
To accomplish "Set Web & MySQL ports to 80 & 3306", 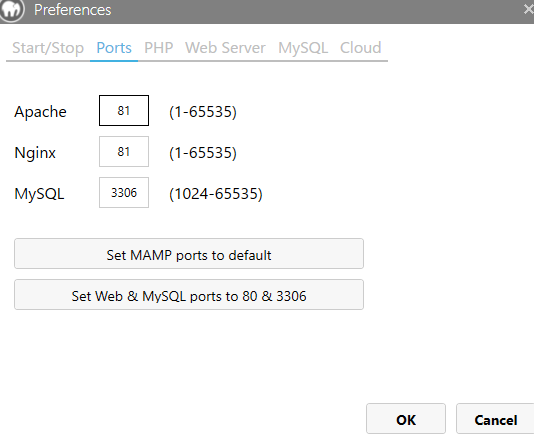I will coord(189,295).
